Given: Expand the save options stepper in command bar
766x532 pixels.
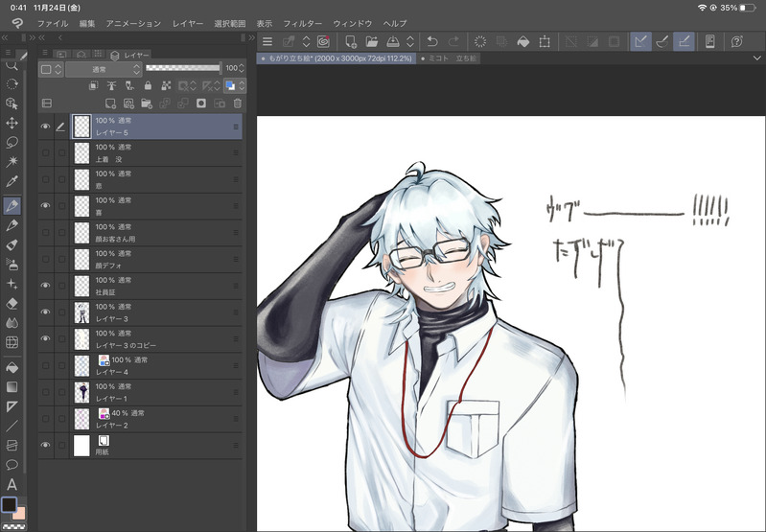Looking at the screenshot, I should point(410,41).
